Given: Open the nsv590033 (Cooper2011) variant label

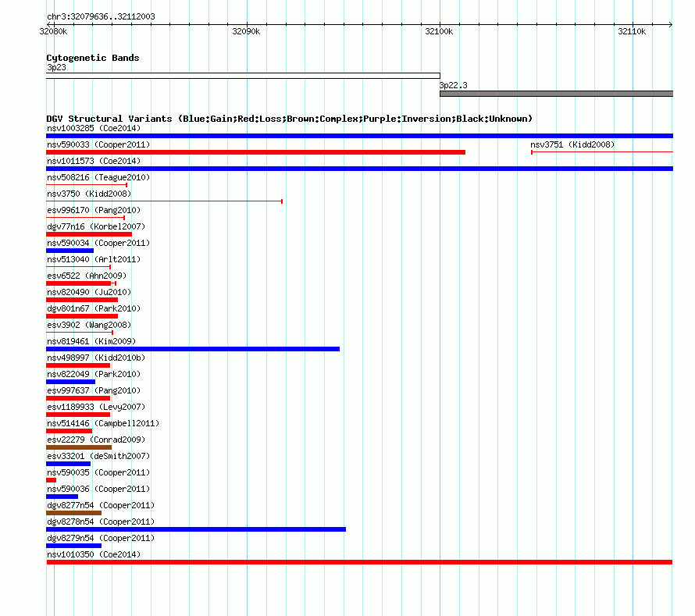Looking at the screenshot, I should click(98, 144).
